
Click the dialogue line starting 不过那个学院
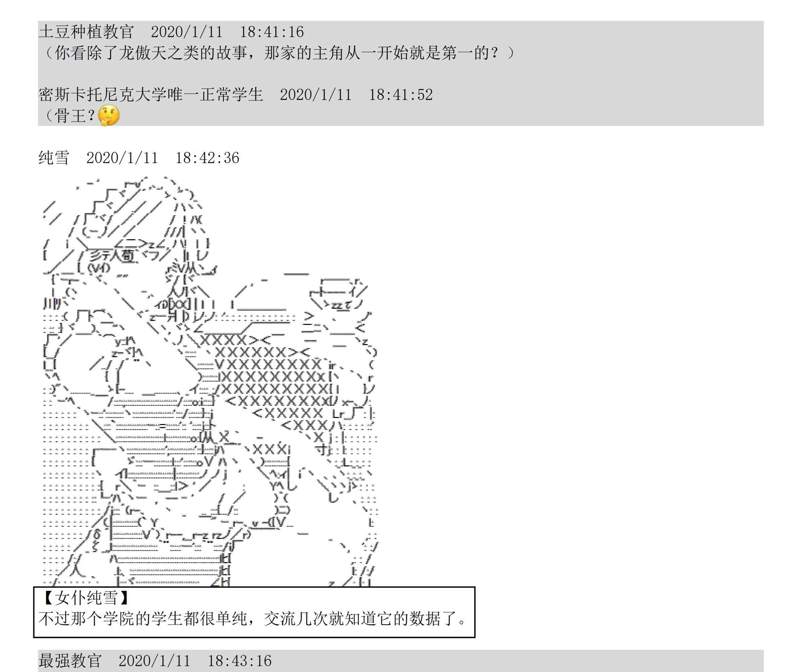253,618
